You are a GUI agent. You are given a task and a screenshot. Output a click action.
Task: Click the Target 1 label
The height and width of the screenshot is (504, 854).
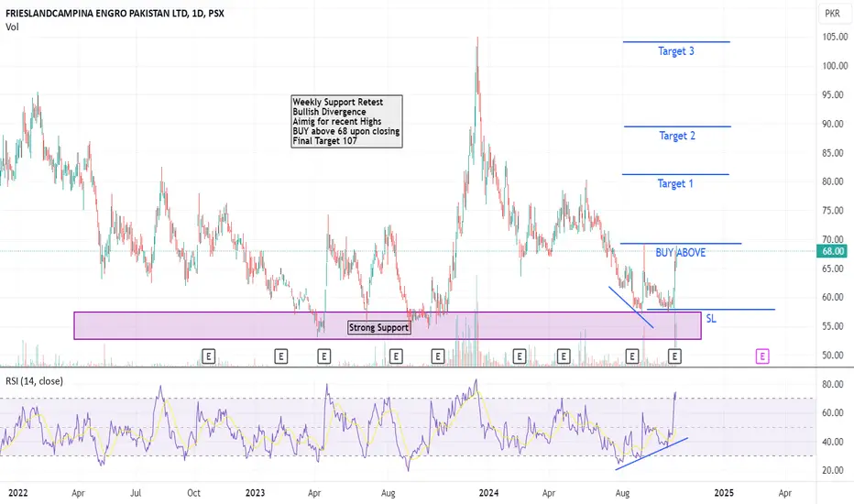pos(675,183)
